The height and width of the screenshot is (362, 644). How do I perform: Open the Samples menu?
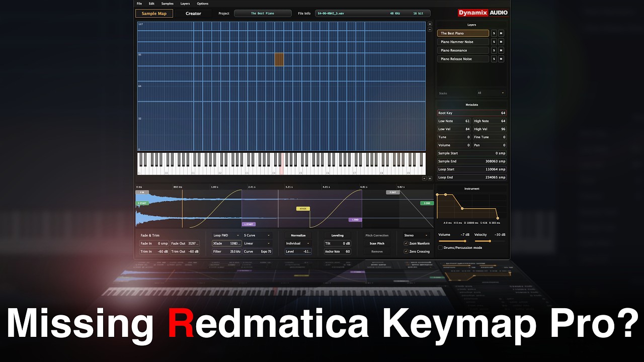pos(167,4)
